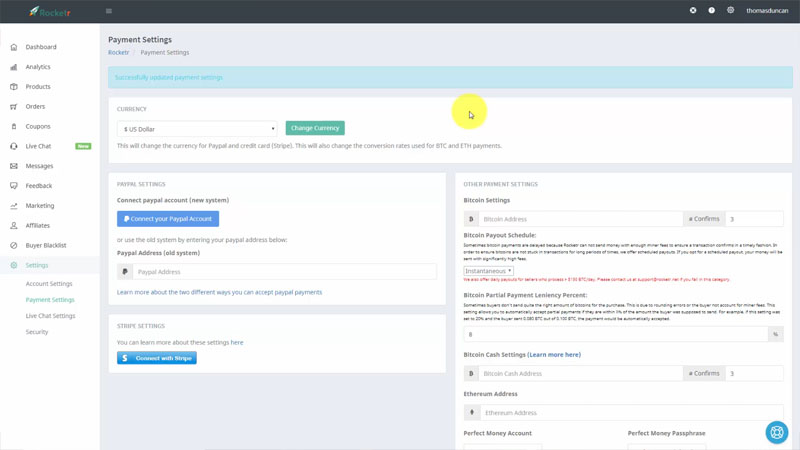
Task: Go to Coupons in the sidebar
Action: [38, 127]
